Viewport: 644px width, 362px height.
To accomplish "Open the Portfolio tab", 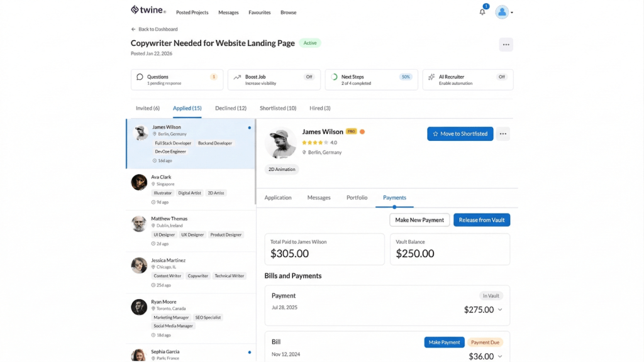I will click(357, 197).
